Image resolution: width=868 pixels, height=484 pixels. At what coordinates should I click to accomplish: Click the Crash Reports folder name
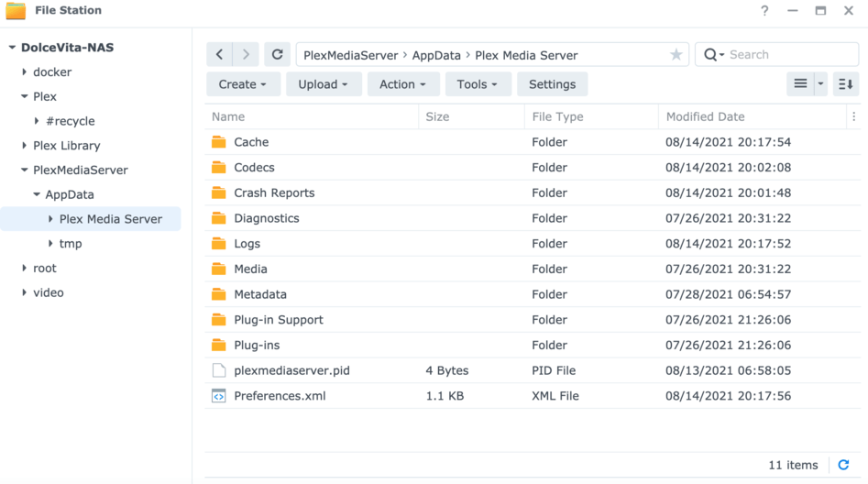[x=274, y=192]
